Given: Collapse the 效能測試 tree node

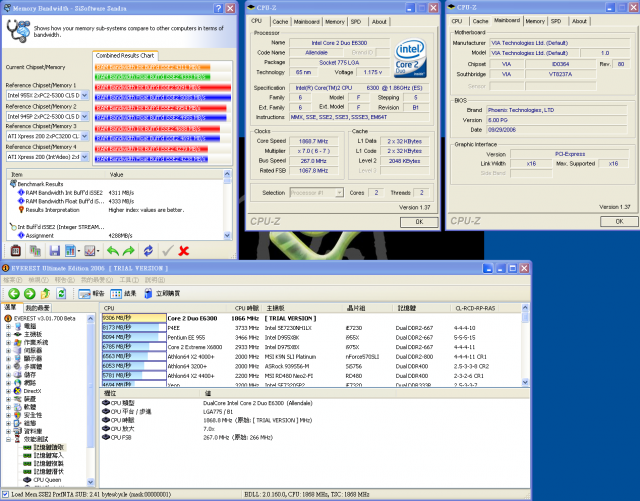Looking at the screenshot, I should (8, 439).
